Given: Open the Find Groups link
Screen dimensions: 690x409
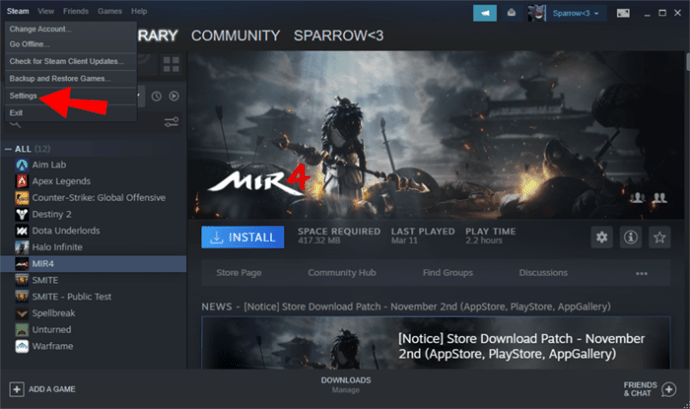Looking at the screenshot, I should point(448,273).
